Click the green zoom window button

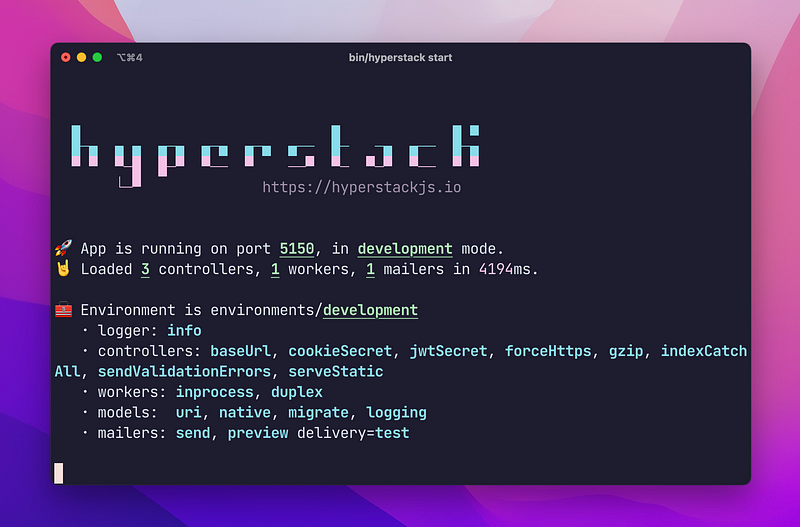(x=97, y=57)
